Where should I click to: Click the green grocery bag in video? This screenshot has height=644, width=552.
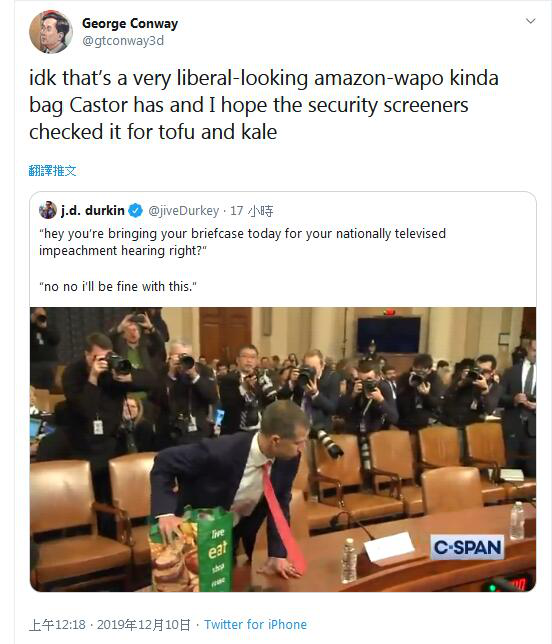pyautogui.click(x=191, y=550)
